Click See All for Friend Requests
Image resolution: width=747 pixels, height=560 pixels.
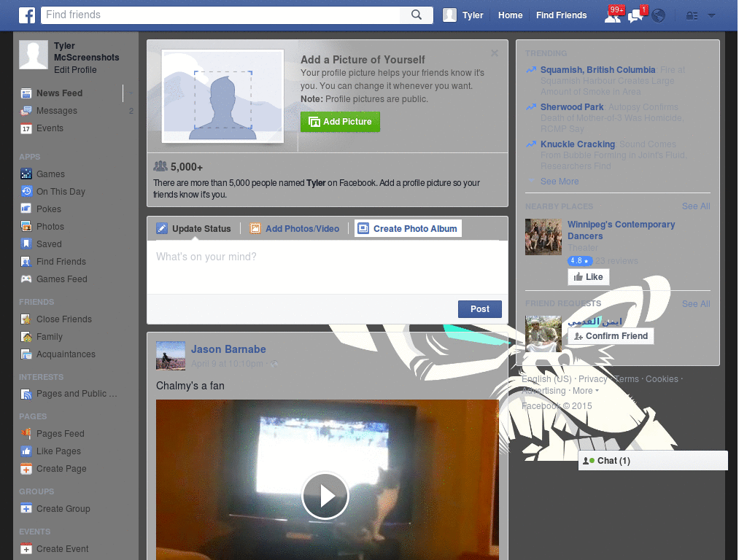696,304
